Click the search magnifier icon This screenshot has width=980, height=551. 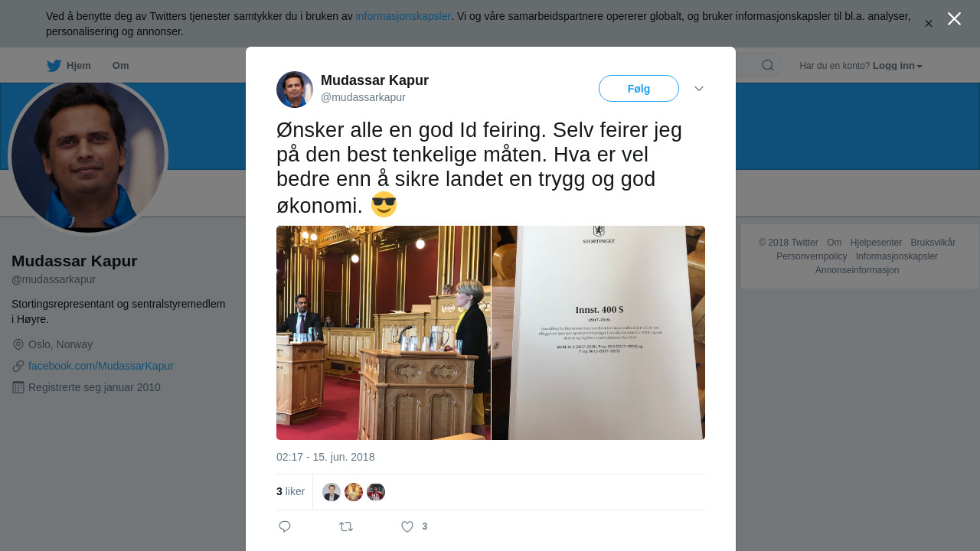coord(768,65)
